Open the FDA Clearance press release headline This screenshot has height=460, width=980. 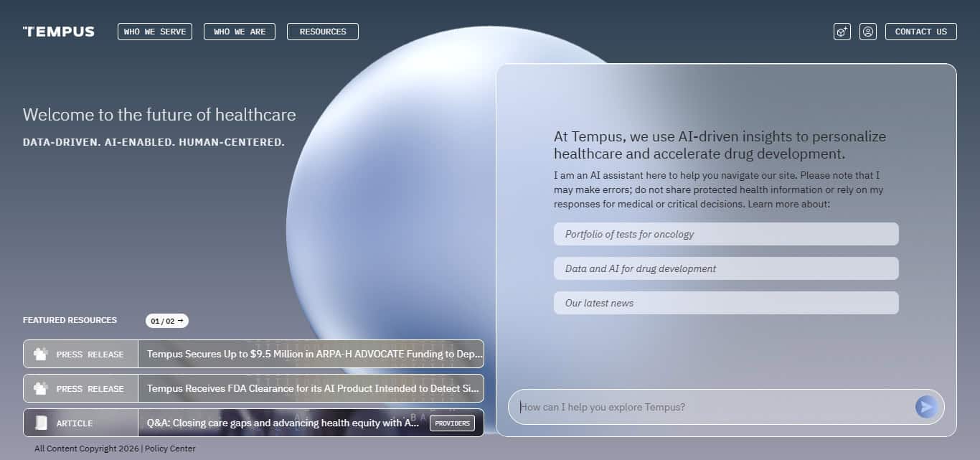coord(313,388)
